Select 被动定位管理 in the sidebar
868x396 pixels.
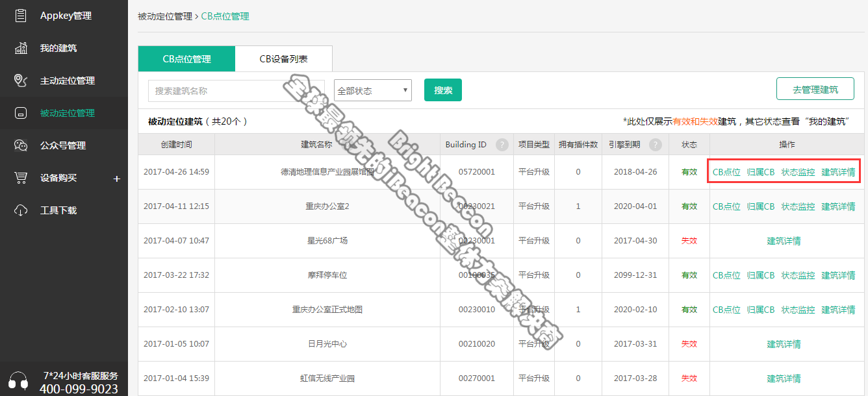tap(64, 113)
